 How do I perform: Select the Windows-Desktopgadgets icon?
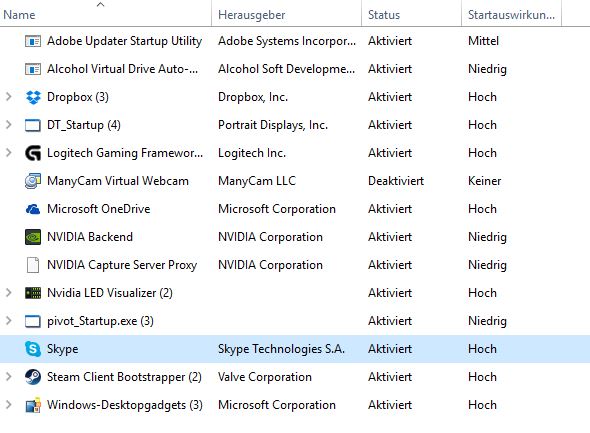pos(33,405)
